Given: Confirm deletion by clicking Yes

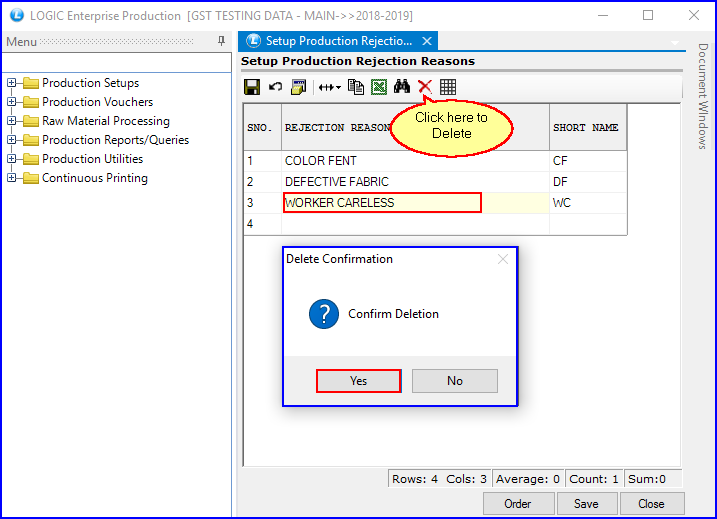Looking at the screenshot, I should 358,381.
